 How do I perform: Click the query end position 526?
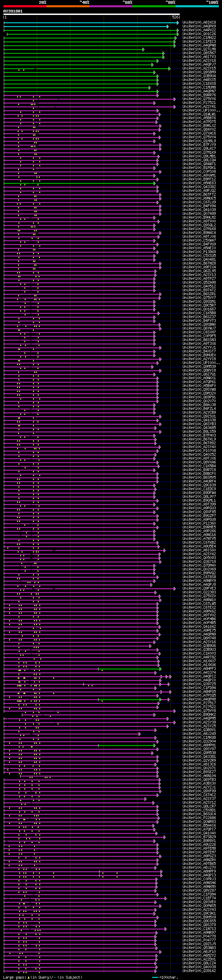coord(175,17)
